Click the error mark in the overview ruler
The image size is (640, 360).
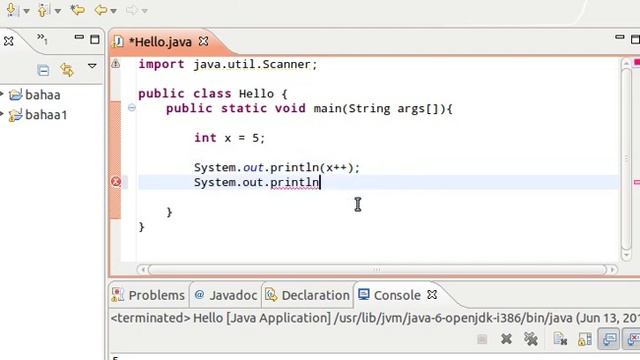click(636, 182)
